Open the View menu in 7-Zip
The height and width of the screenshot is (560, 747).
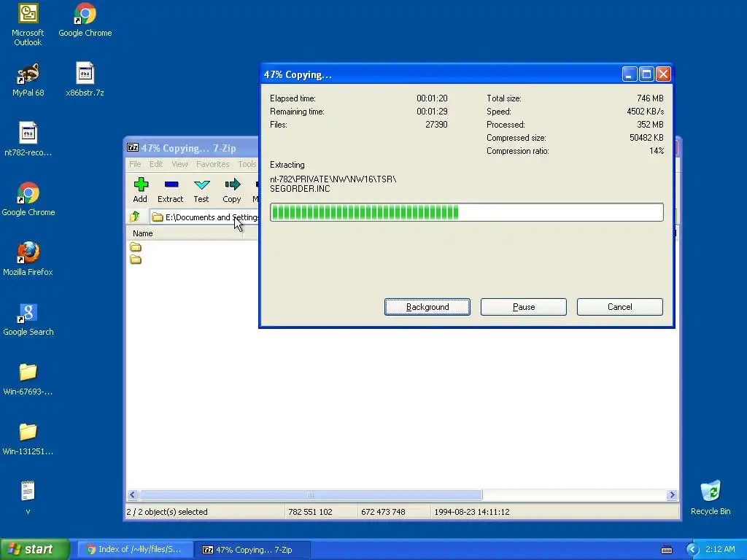[179, 164]
